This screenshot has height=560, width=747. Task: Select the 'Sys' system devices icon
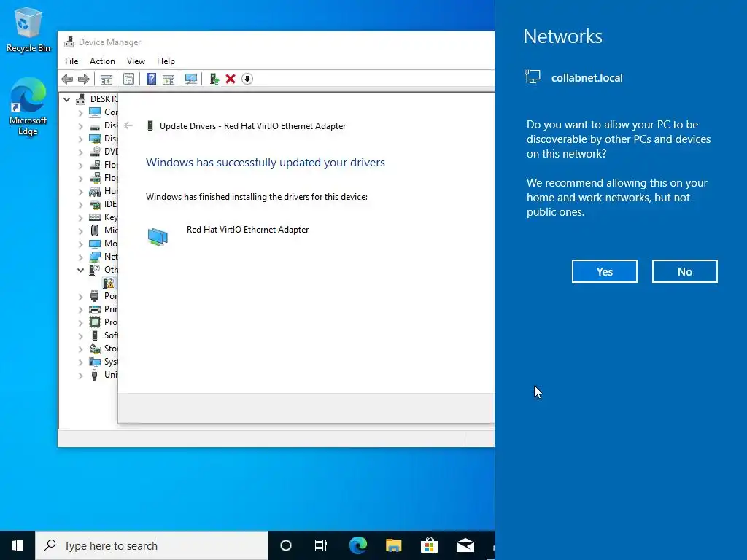95,362
